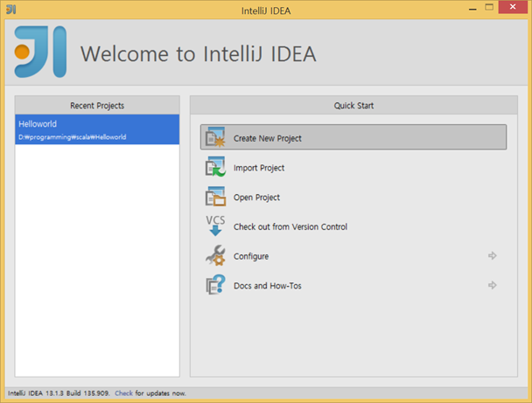The height and width of the screenshot is (403, 532).
Task: Click the Create New Project icon
Action: [x=215, y=137]
